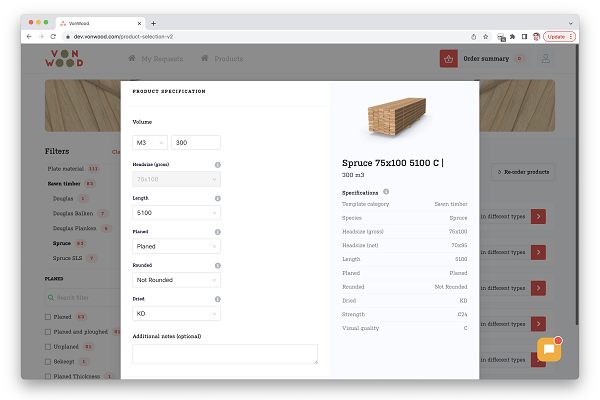Viewport: 600px width, 400px height.
Task: Open the Headsize 75x100 dropdown
Action: pos(176,179)
